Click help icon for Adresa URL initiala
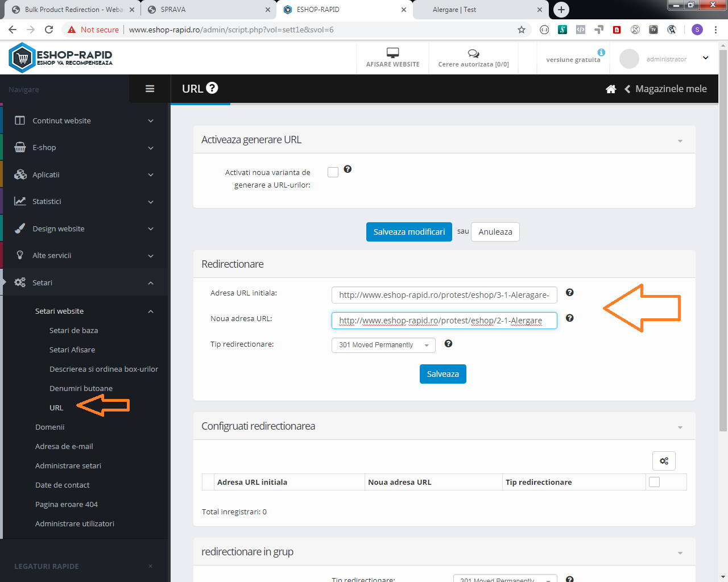The image size is (728, 582). click(x=569, y=293)
